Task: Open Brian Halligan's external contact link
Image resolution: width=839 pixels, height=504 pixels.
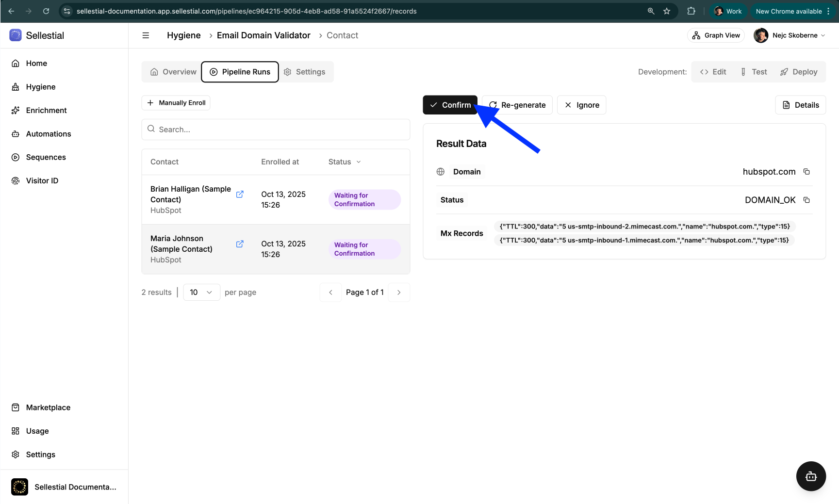Action: point(240,195)
